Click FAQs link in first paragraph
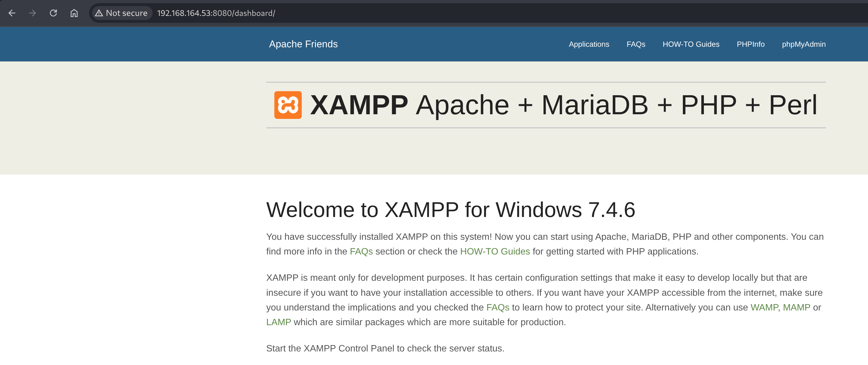This screenshot has width=868, height=365. [x=361, y=251]
